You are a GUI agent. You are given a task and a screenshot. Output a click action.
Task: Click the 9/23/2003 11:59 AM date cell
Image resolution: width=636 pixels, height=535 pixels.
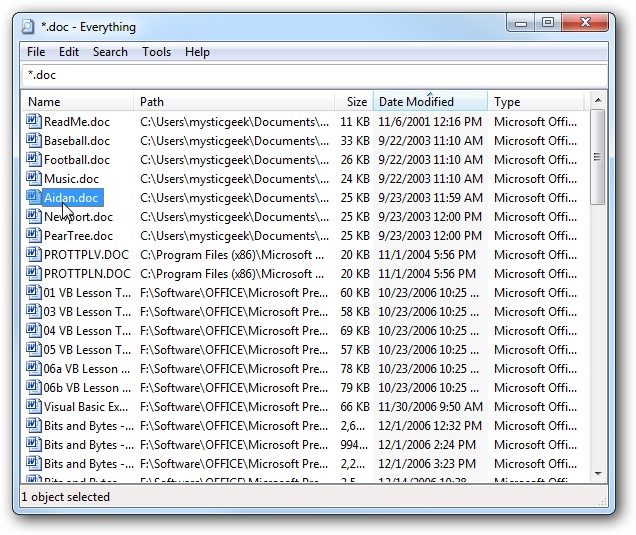[430, 198]
